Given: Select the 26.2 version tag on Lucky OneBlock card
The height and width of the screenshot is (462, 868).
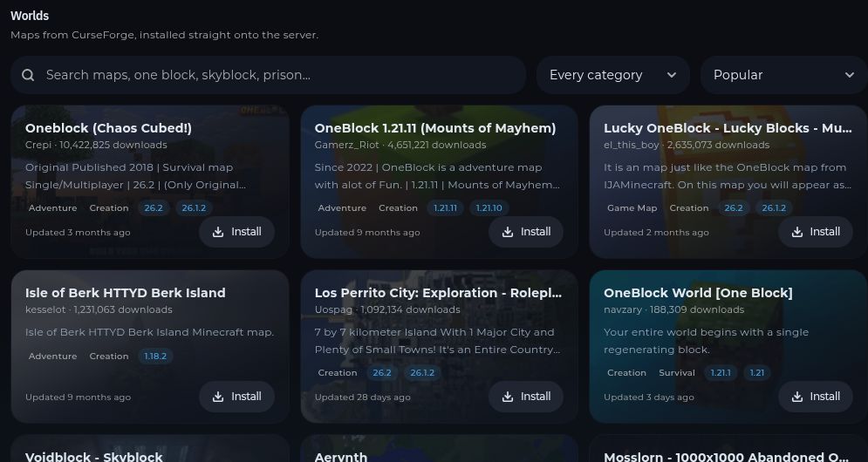Looking at the screenshot, I should point(734,208).
